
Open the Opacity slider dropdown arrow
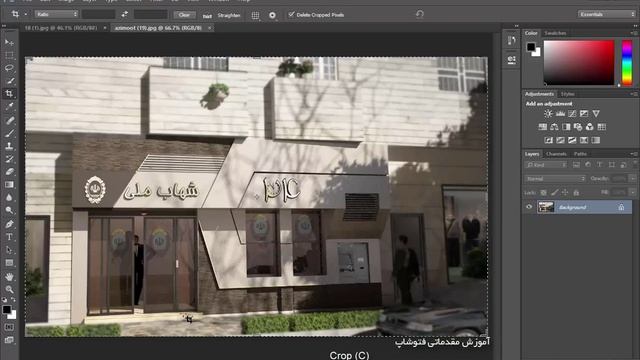[632, 178]
